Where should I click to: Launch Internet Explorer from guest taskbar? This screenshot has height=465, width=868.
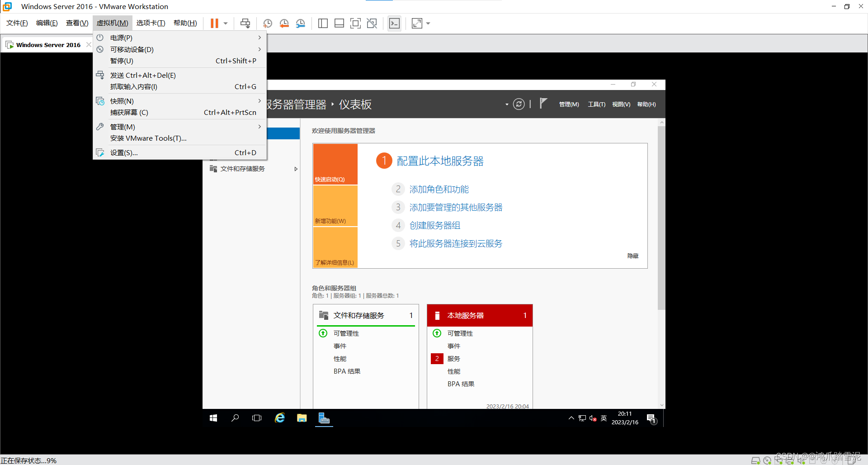280,418
